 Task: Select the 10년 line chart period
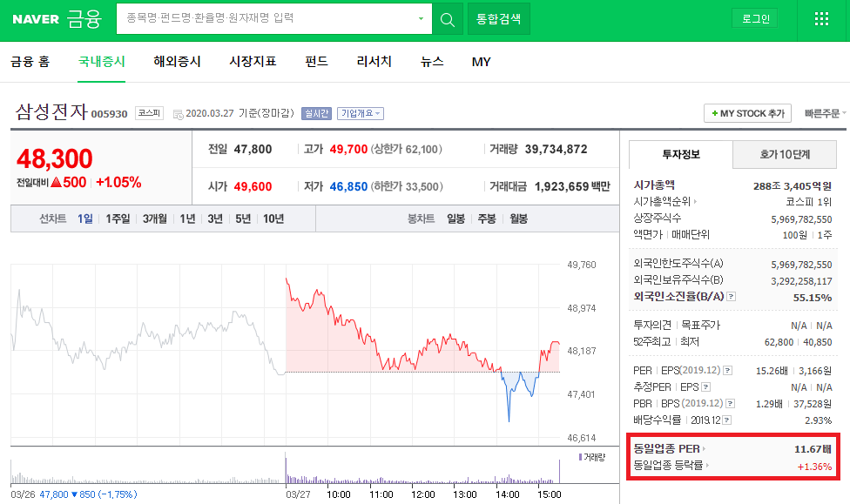point(273,219)
